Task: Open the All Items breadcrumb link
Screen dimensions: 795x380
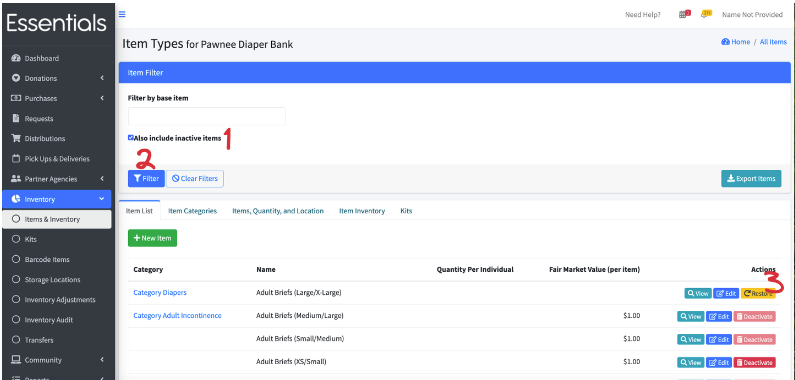Action: pos(773,42)
